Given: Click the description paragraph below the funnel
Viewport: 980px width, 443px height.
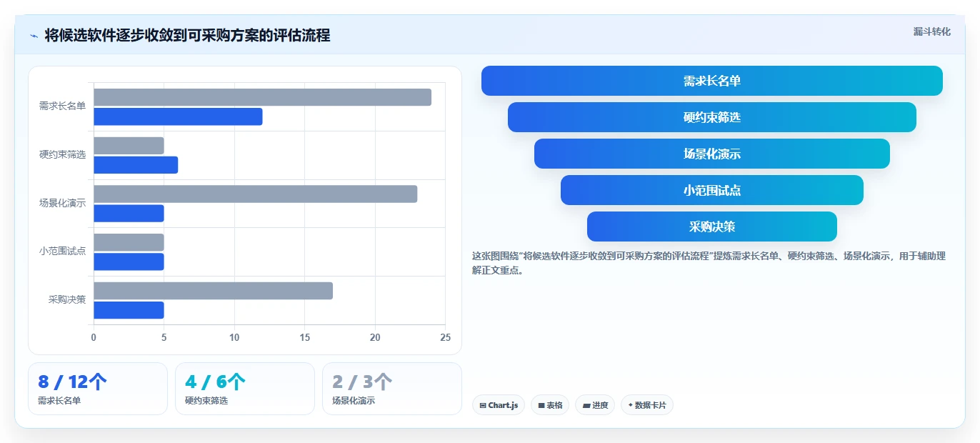Looking at the screenshot, I should point(709,263).
